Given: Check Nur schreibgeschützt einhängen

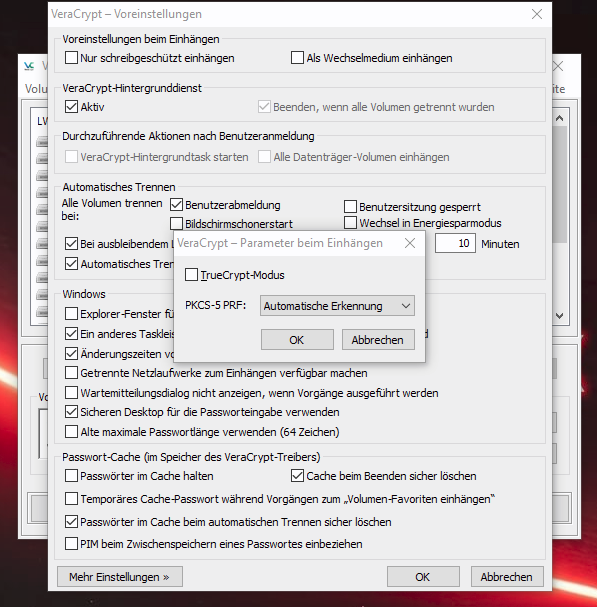Looking at the screenshot, I should click(x=71, y=58).
